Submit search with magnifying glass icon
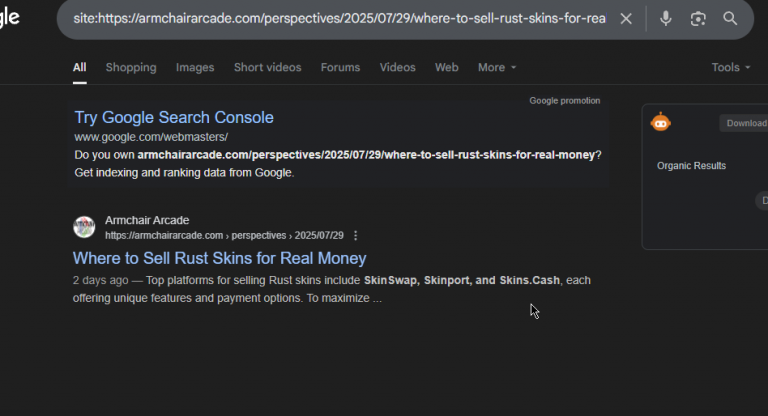The width and height of the screenshot is (768, 416). (x=730, y=19)
